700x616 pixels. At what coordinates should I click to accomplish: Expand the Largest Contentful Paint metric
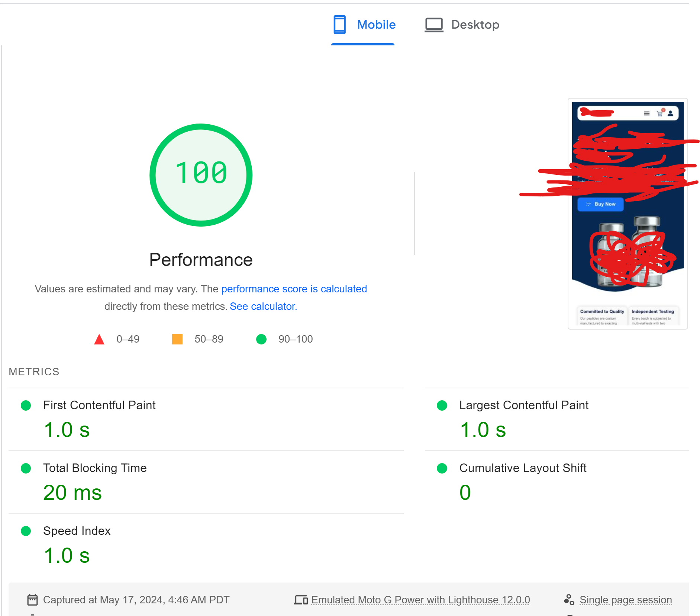[x=523, y=405]
